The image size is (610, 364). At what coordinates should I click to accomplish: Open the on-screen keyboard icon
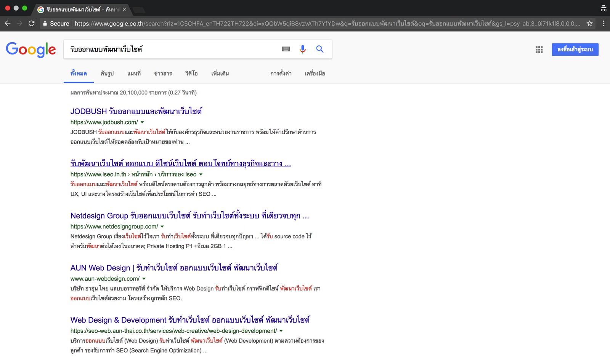[x=286, y=49]
